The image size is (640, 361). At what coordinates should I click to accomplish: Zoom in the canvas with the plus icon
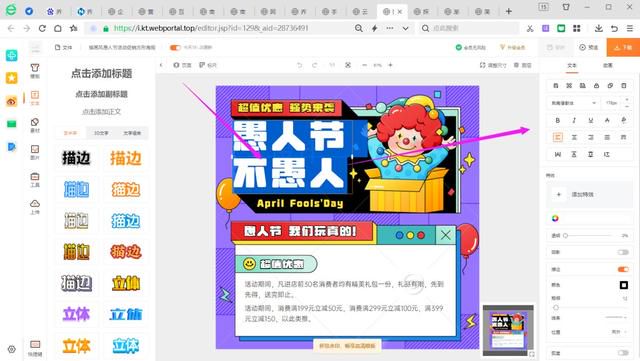(390, 65)
